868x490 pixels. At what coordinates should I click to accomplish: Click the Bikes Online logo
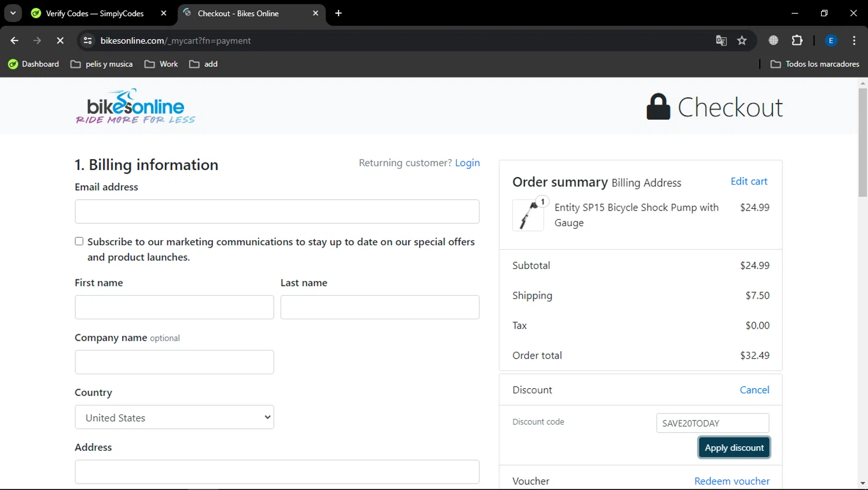click(x=135, y=106)
